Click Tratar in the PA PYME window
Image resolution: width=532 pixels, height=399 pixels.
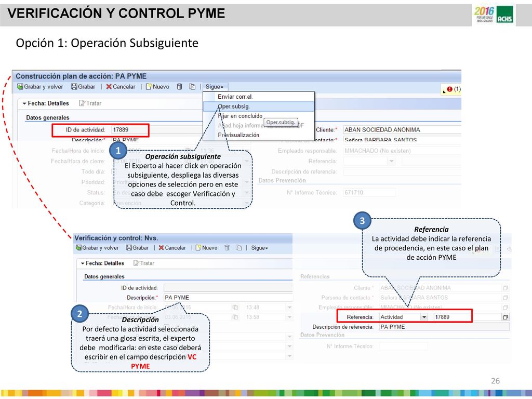[90, 103]
